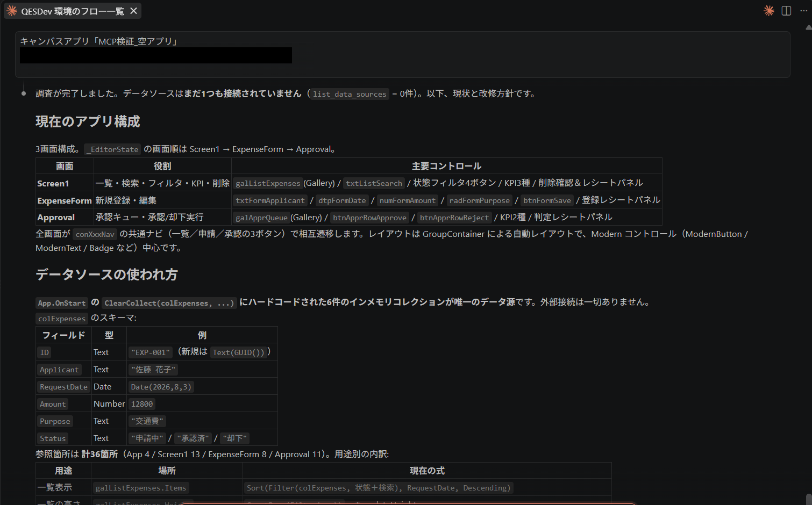Click the conXxxNav code tag
This screenshot has width=812, height=505.
coord(95,234)
